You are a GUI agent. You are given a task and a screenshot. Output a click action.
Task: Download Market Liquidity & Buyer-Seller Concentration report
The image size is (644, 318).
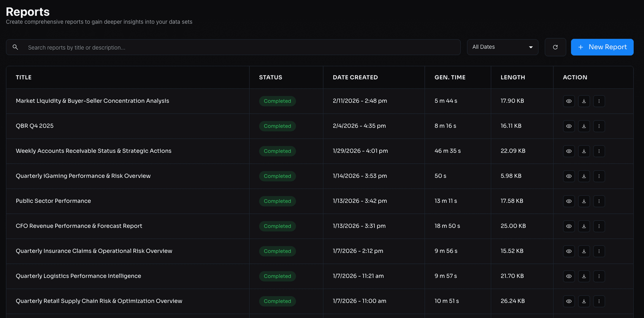pos(584,101)
